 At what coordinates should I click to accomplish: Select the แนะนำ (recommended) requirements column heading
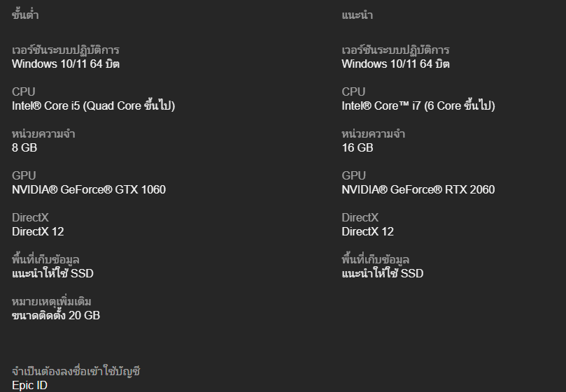point(357,15)
